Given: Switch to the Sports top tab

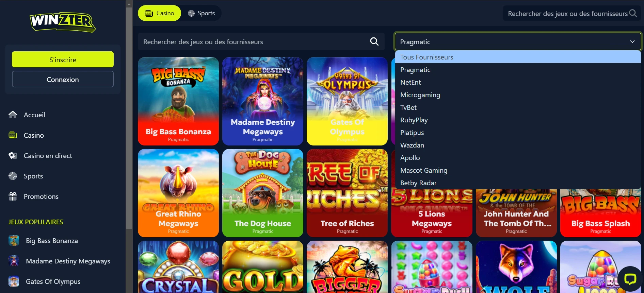Looking at the screenshot, I should (202, 13).
